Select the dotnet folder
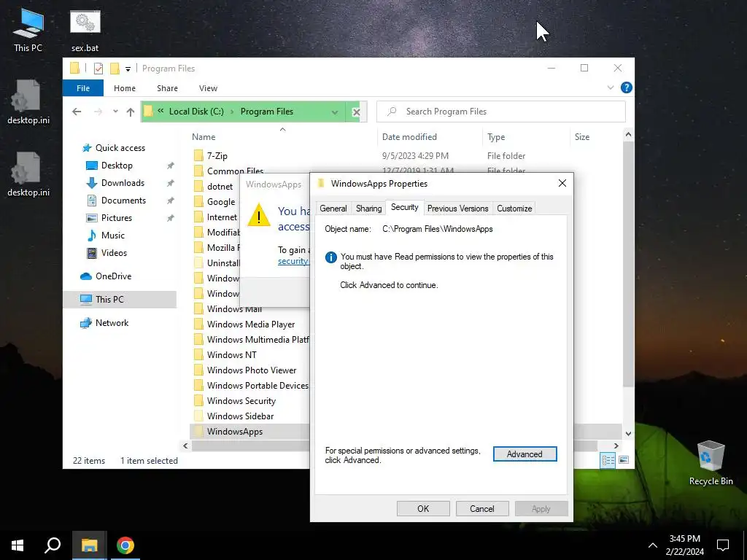747x560 pixels. (x=220, y=186)
